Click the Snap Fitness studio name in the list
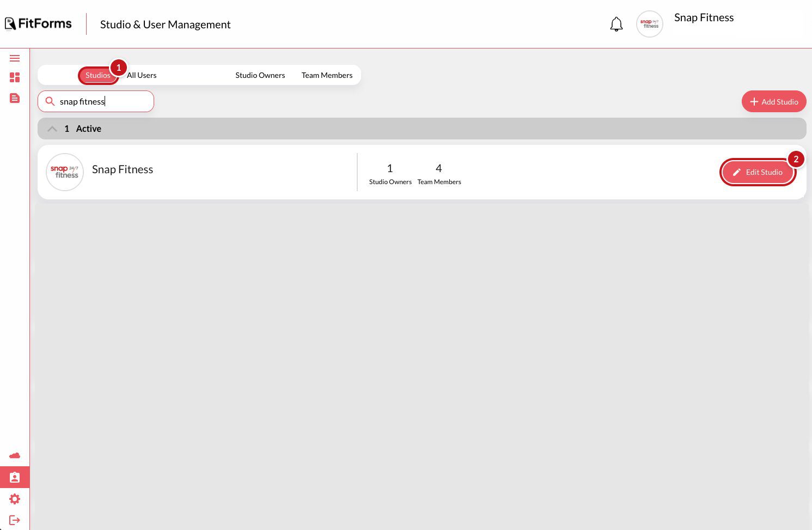Screen dimensions: 812x530 click(123, 169)
